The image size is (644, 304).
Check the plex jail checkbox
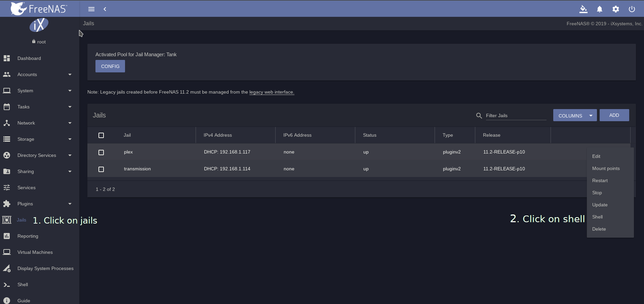(101, 153)
